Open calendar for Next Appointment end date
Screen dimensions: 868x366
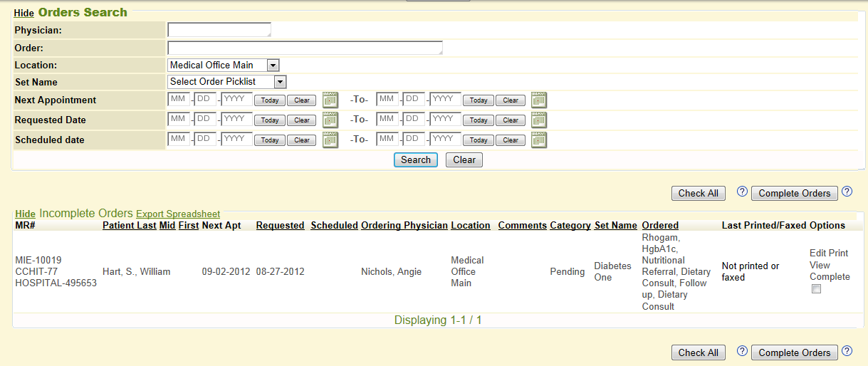click(x=539, y=100)
